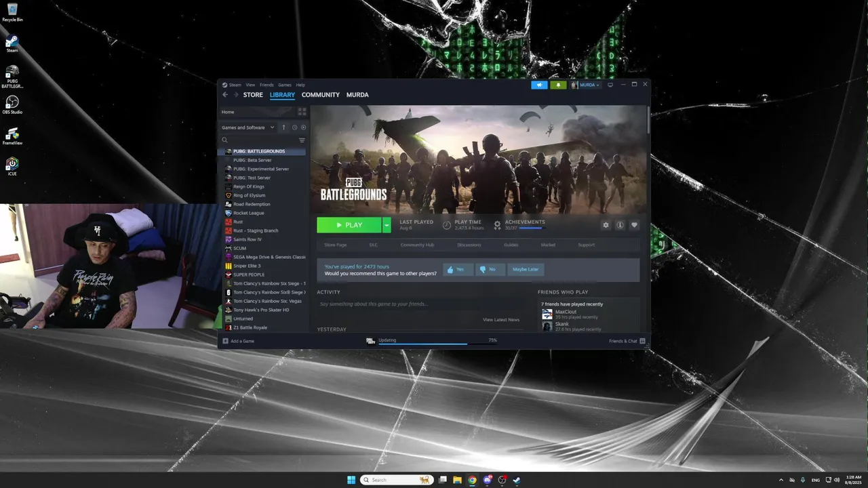This screenshot has width=868, height=488.
Task: Add PUBG to favorites heart icon
Action: [634, 225]
